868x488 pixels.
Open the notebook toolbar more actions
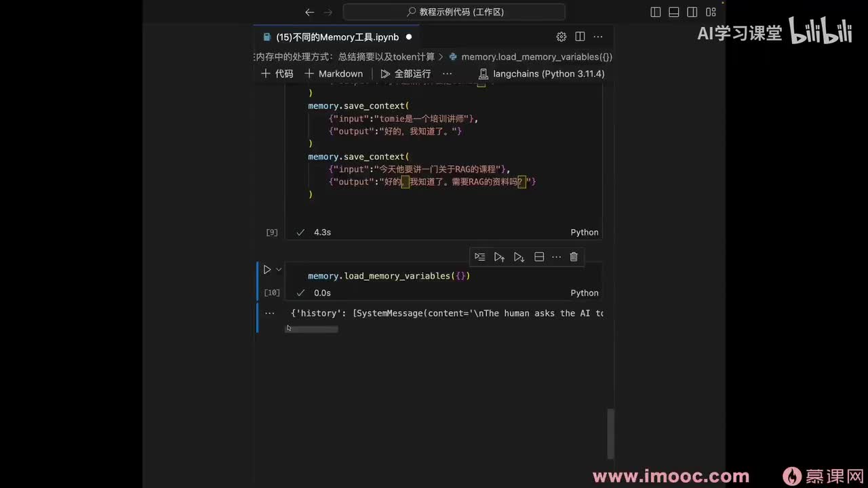coord(447,73)
